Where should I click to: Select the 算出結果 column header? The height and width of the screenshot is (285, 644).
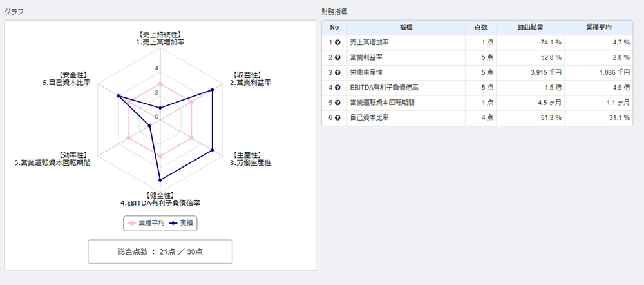[x=531, y=28]
